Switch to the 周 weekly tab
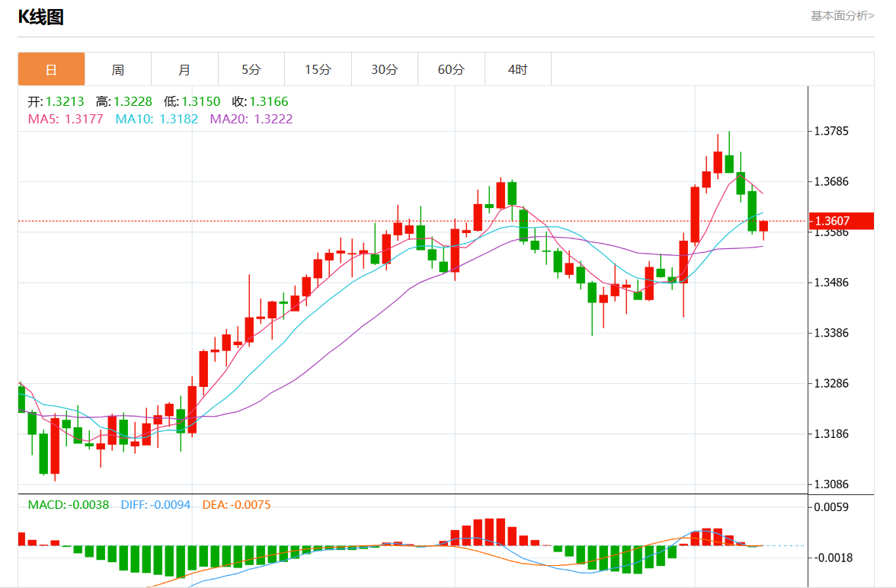 pyautogui.click(x=117, y=69)
